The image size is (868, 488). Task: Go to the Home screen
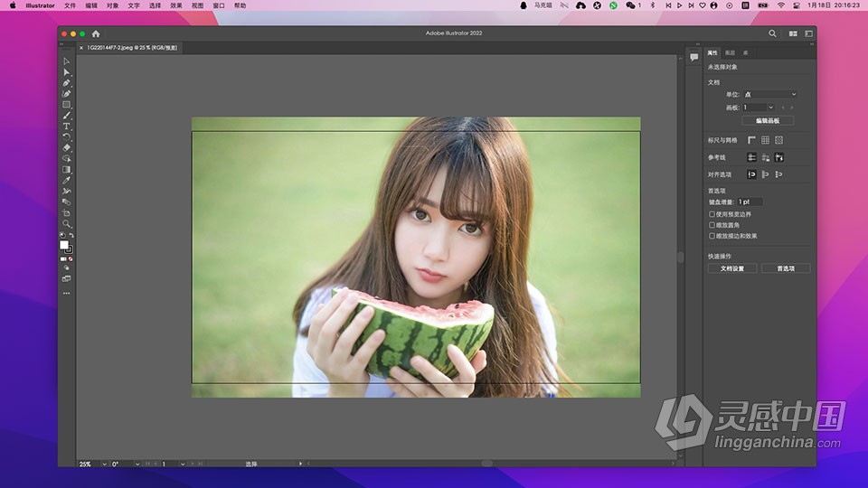[x=96, y=33]
